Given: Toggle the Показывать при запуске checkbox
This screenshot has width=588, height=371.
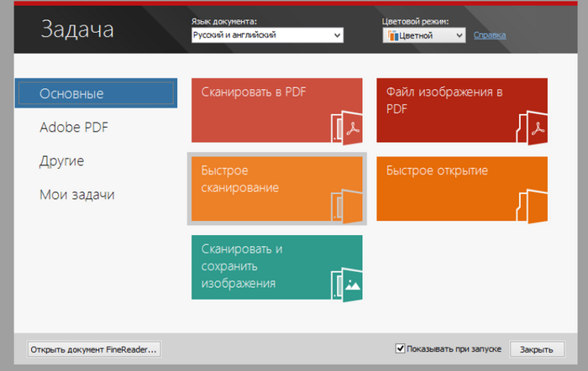Looking at the screenshot, I should coord(400,348).
